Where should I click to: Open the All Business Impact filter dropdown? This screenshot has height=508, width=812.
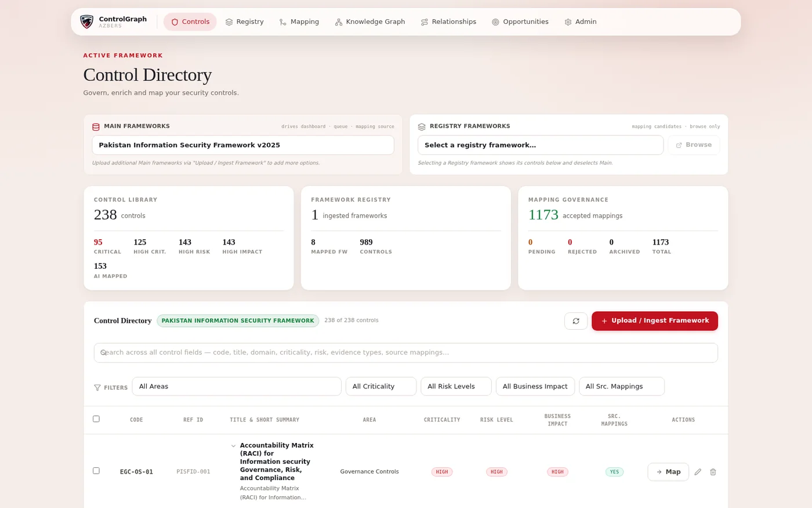[535, 387]
